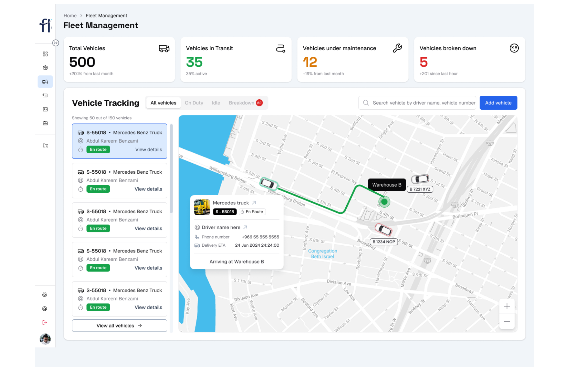Open View details on the fifth vehicle card

149,307
